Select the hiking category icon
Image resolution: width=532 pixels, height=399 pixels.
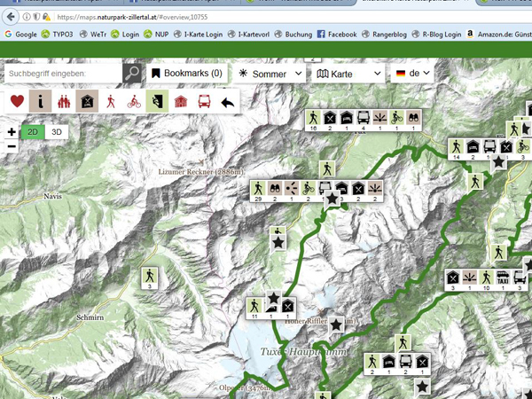coord(111,102)
